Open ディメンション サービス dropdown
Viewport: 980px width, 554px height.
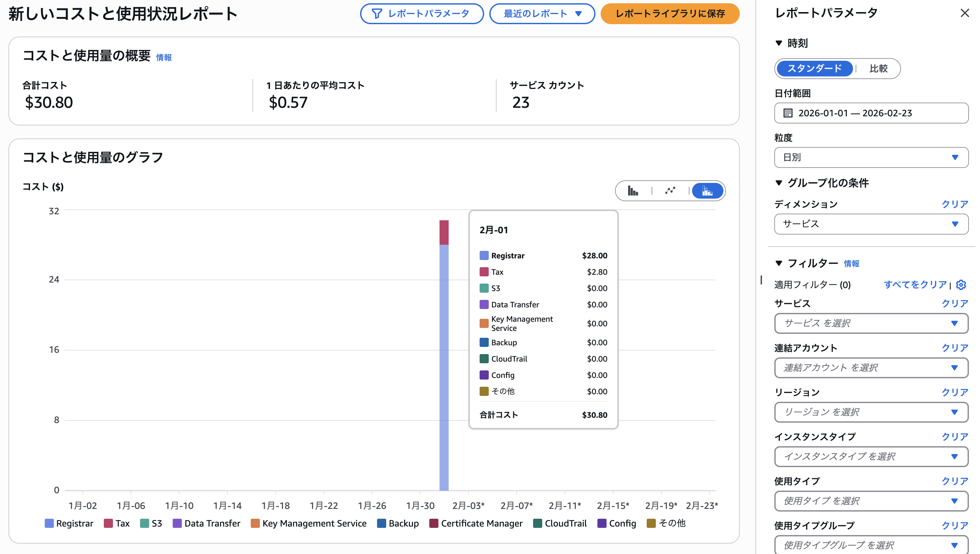tap(871, 224)
